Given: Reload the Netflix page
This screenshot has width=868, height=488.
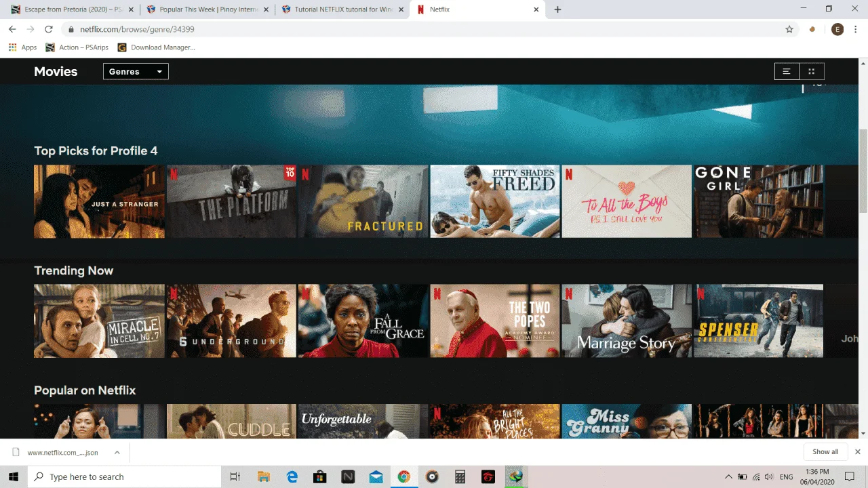Looking at the screenshot, I should [x=49, y=29].
